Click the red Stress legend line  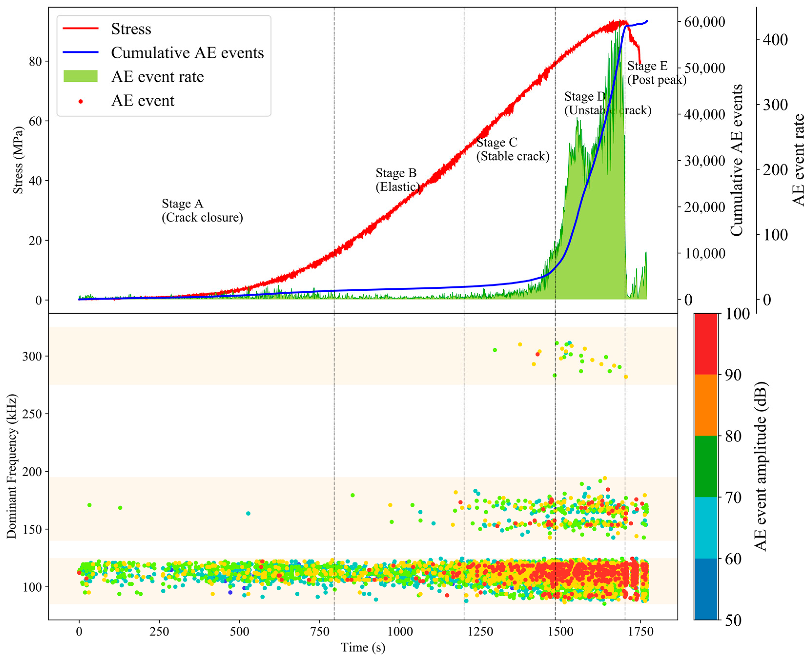(81, 29)
